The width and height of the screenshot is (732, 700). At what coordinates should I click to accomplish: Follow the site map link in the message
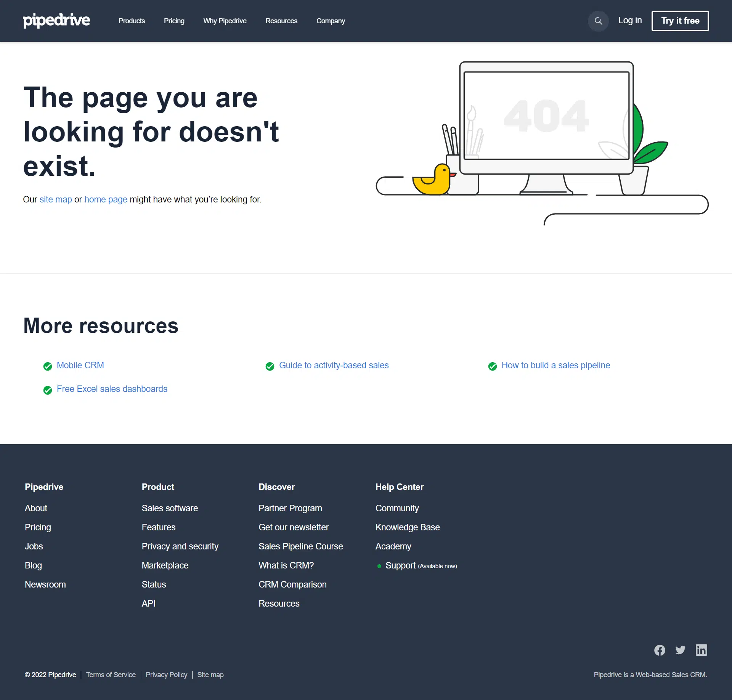[56, 199]
